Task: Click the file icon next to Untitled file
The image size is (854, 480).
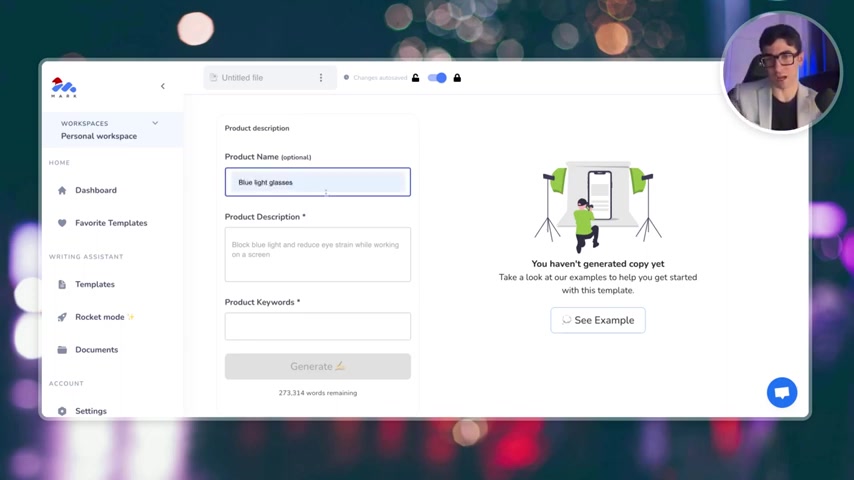Action: point(214,77)
